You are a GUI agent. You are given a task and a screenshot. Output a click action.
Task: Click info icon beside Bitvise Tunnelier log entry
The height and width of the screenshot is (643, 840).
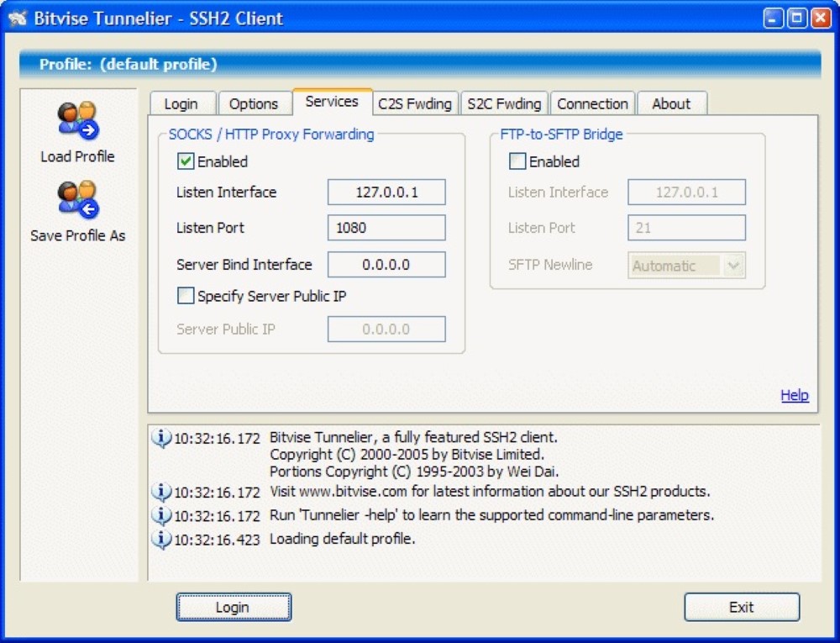tap(161, 438)
